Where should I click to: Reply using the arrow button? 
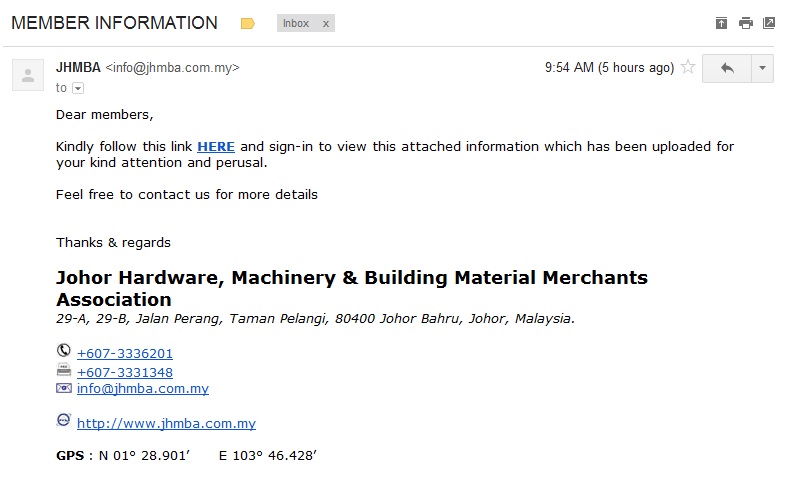click(x=727, y=68)
